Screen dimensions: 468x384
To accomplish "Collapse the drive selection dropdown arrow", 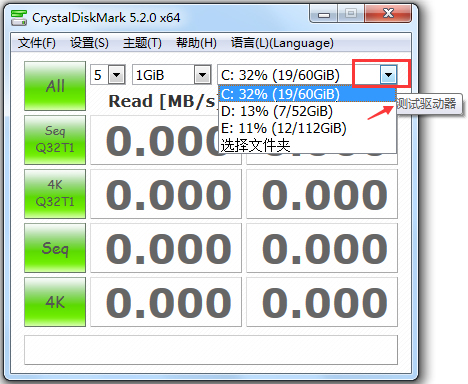I will pyautogui.click(x=388, y=75).
